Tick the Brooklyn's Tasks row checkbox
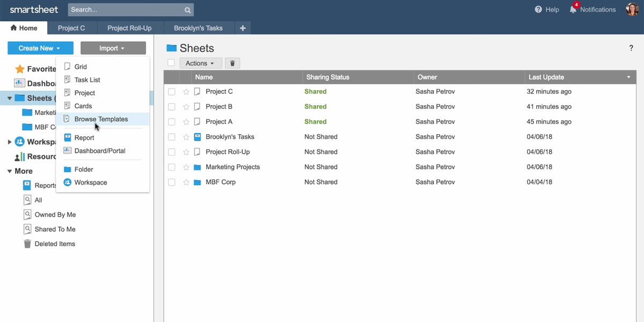The height and width of the screenshot is (322, 644). (x=172, y=137)
